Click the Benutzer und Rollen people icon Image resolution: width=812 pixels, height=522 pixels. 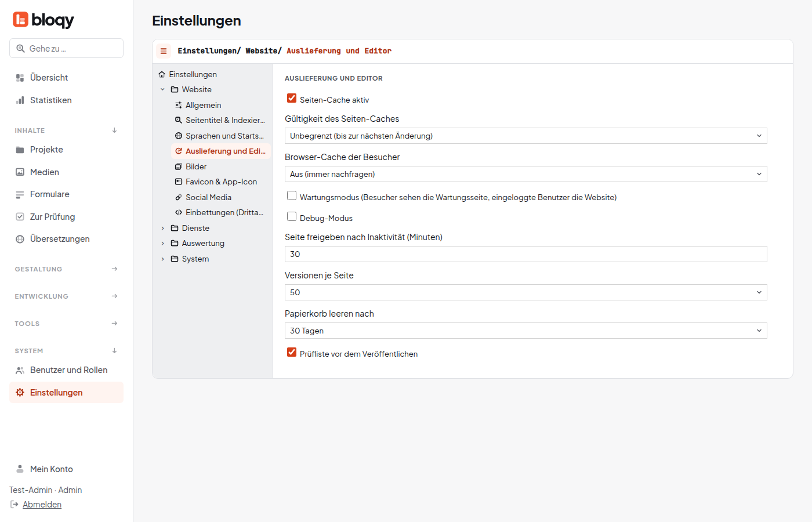[20, 370]
